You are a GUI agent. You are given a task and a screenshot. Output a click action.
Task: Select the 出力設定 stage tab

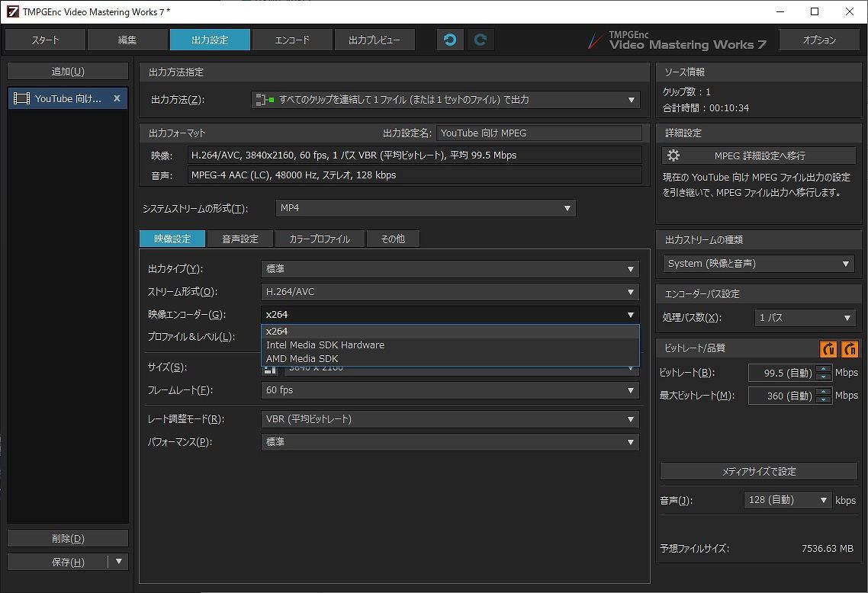point(210,40)
